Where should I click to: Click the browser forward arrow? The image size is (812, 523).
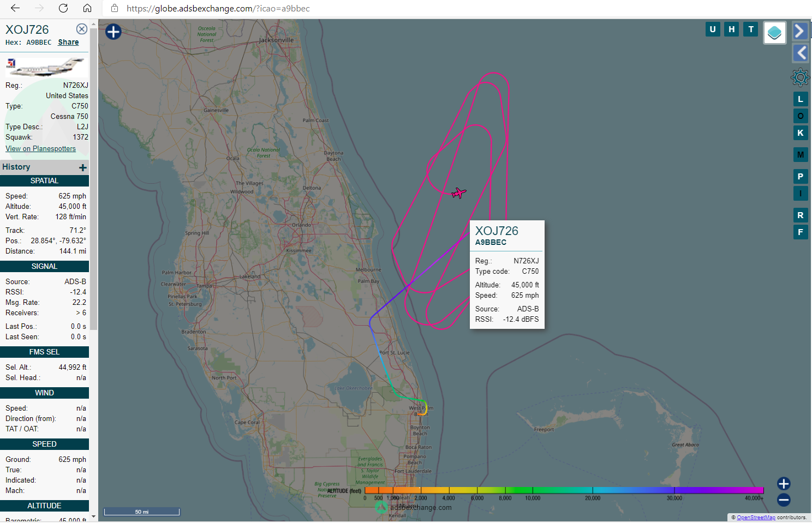point(39,8)
